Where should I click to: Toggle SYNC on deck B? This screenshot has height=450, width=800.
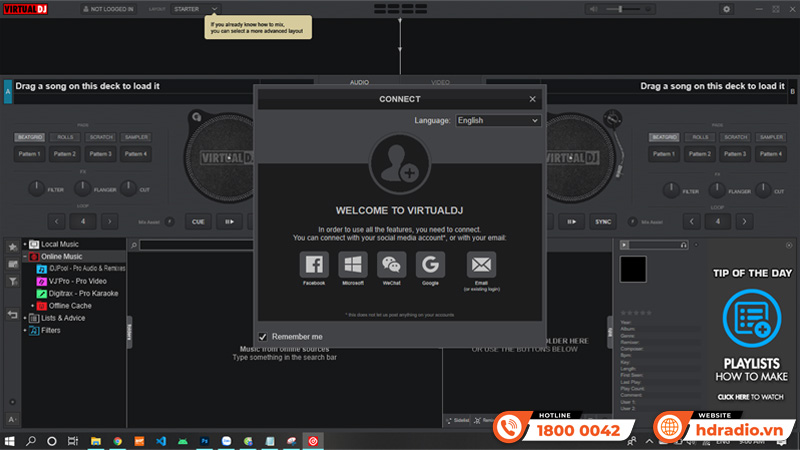pyautogui.click(x=603, y=222)
